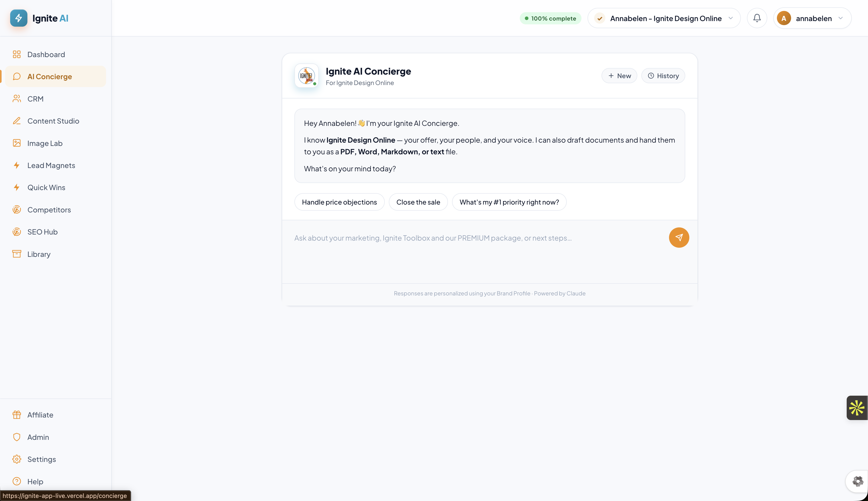Click the Competitors target icon
The width and height of the screenshot is (868, 501).
pyautogui.click(x=16, y=210)
